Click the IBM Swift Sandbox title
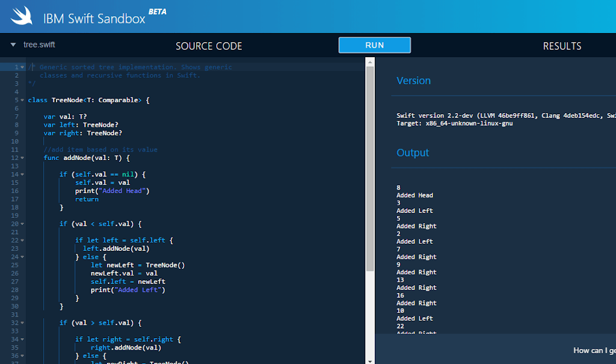Viewport: 616px width, 364px height. pyautogui.click(x=94, y=18)
